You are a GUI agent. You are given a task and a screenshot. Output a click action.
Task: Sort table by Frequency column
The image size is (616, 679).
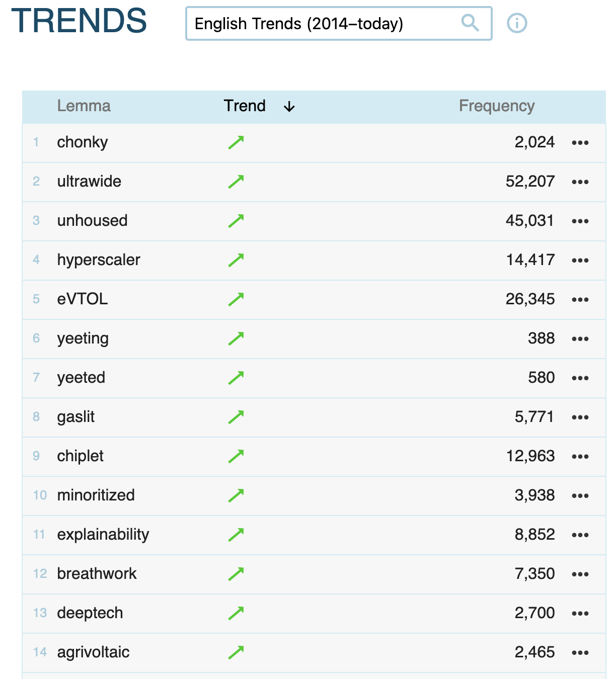tap(496, 106)
